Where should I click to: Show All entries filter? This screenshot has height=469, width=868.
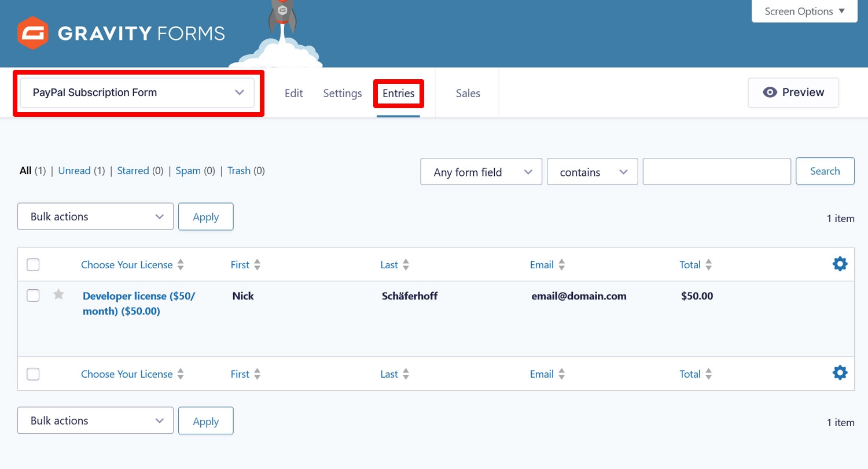25,171
